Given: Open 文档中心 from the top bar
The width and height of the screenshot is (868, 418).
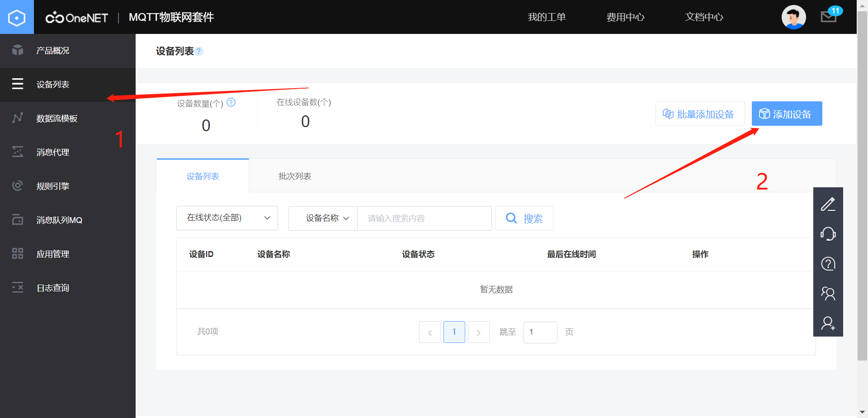Looking at the screenshot, I should (703, 17).
